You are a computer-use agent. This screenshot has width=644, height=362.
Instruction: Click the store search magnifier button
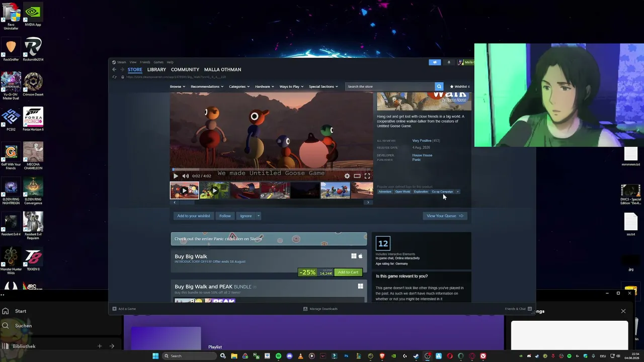tap(439, 86)
